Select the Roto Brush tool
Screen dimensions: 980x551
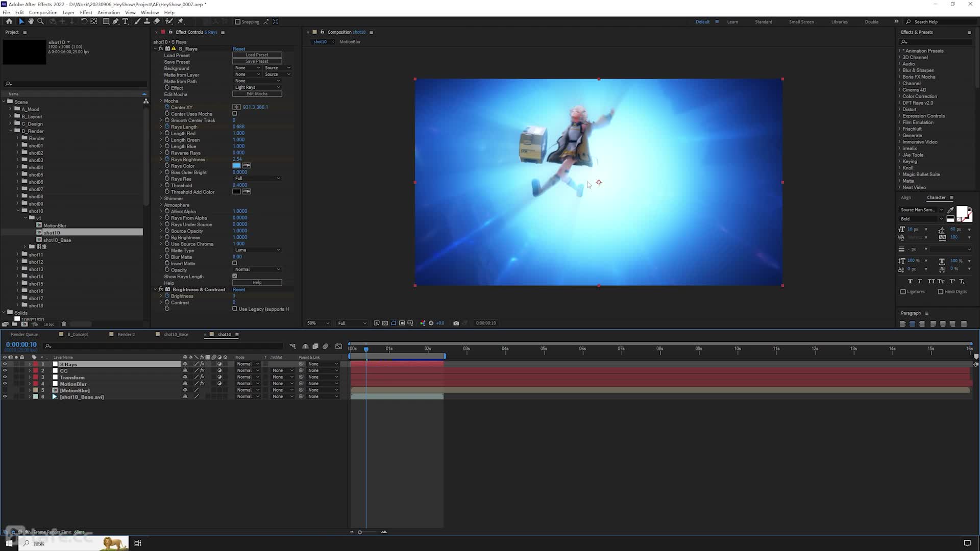click(x=169, y=21)
